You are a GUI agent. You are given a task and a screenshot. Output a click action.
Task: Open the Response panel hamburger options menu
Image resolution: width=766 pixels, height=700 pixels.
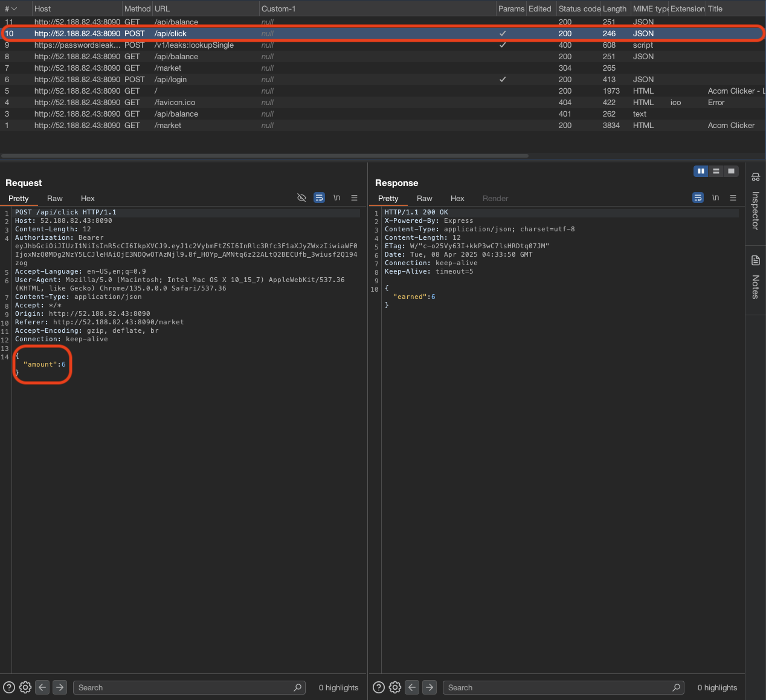(733, 197)
